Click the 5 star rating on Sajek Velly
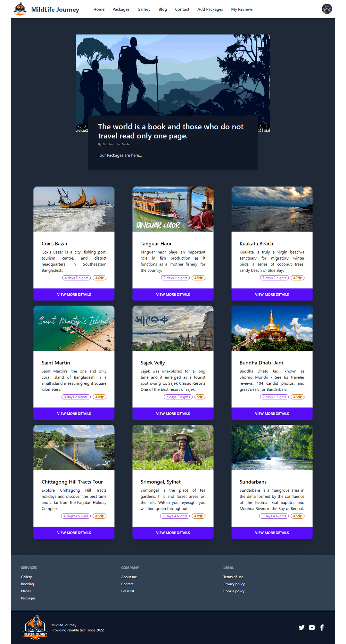The width and height of the screenshot is (346, 644). (x=200, y=397)
